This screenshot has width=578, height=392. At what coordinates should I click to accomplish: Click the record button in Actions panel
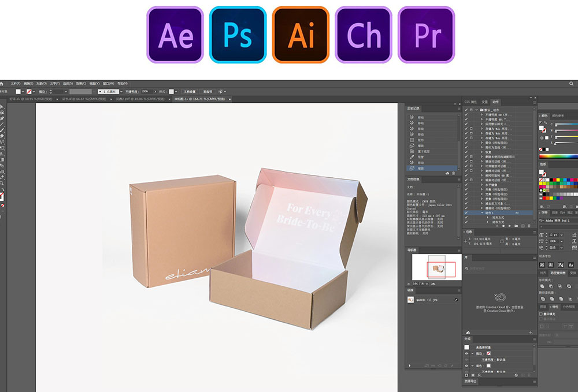click(x=503, y=226)
